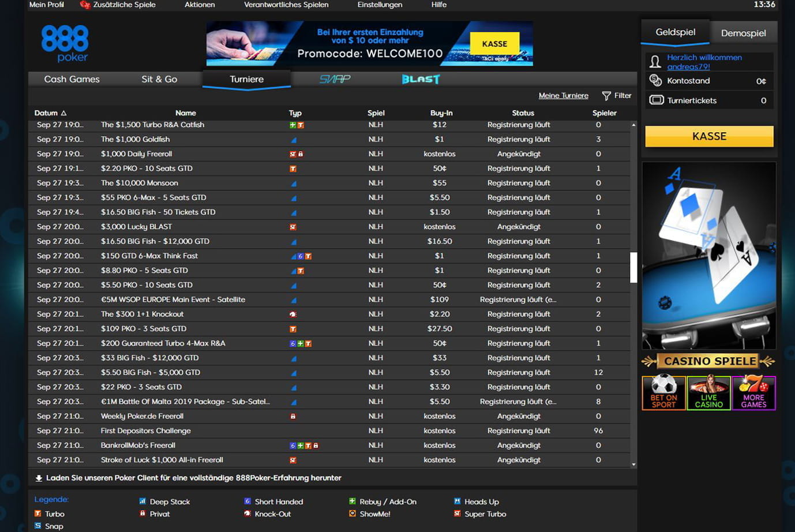Viewport: 795px width, 532px height.
Task: Open the More Games tile
Action: click(x=753, y=393)
